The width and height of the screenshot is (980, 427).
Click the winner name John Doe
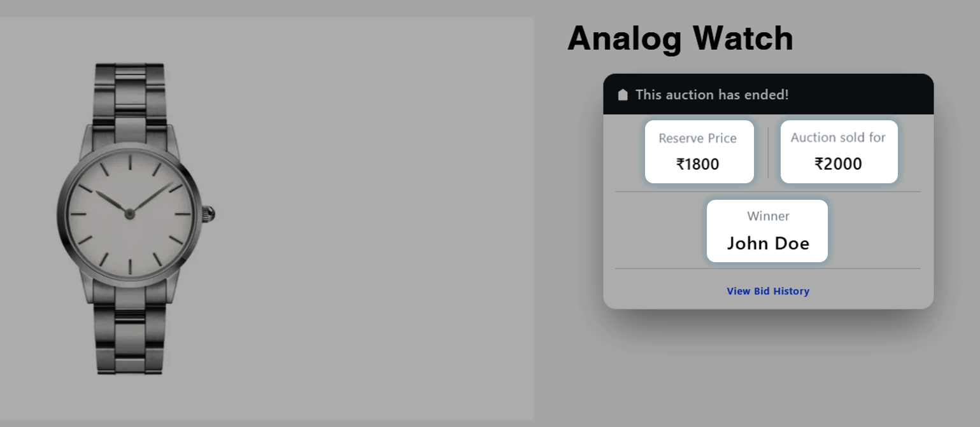pos(768,243)
